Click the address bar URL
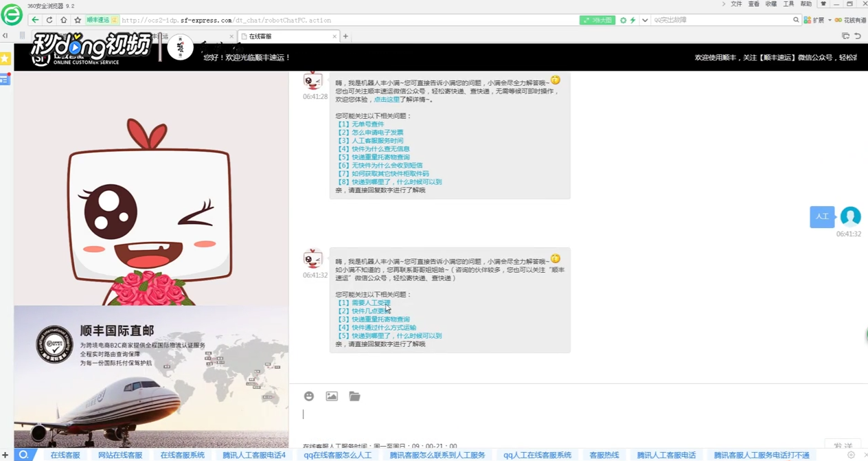 [227, 21]
